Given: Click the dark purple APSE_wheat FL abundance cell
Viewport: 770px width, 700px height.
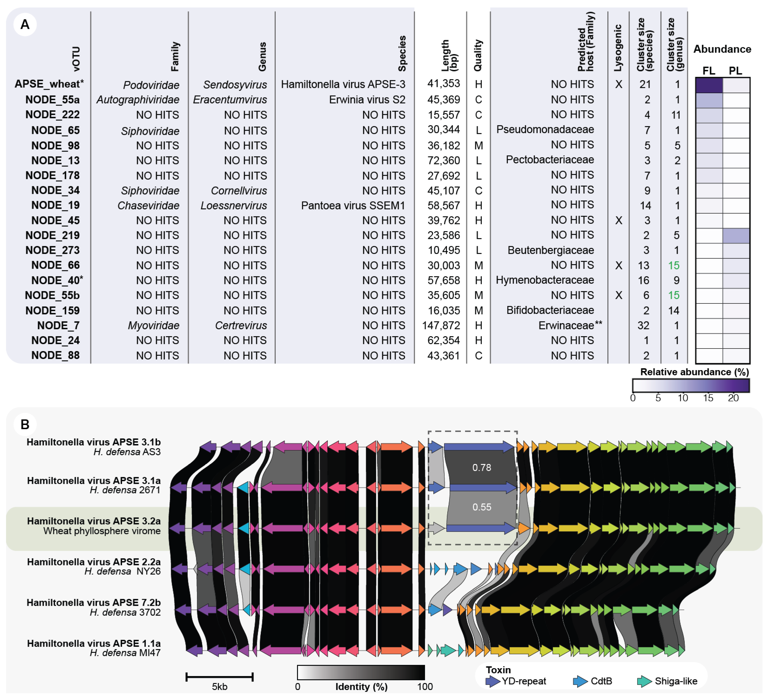Looking at the screenshot, I should 709,85.
